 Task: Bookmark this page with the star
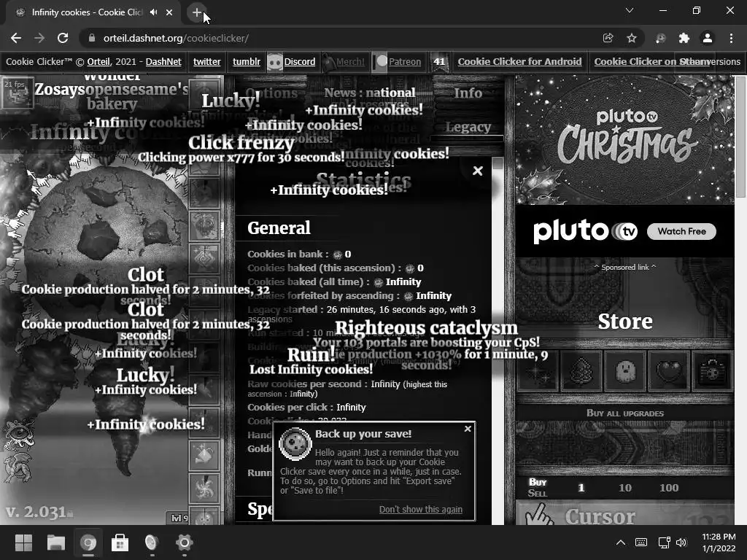632,38
